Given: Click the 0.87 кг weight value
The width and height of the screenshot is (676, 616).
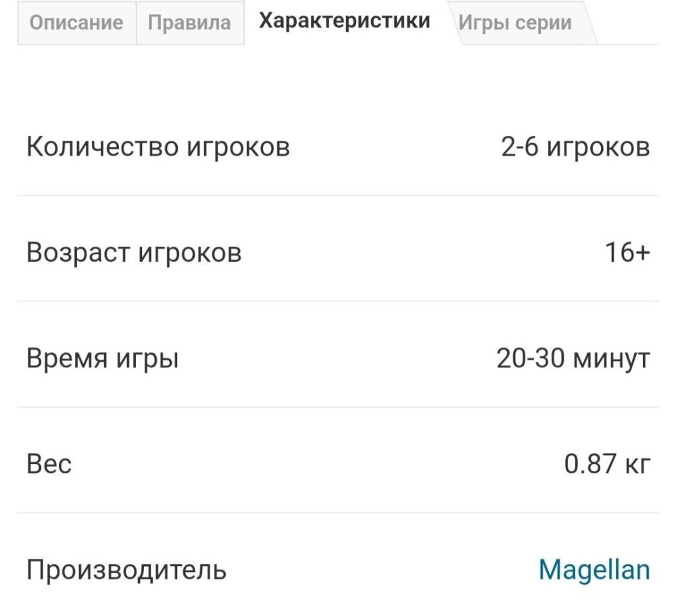Looking at the screenshot, I should tap(607, 465).
